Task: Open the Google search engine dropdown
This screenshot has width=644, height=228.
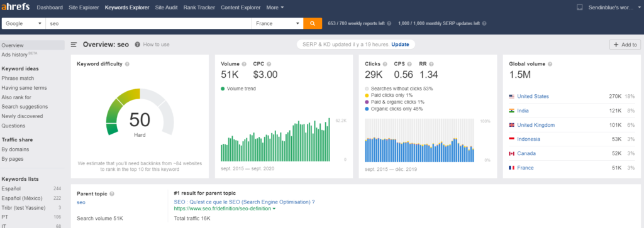Action: point(23,23)
